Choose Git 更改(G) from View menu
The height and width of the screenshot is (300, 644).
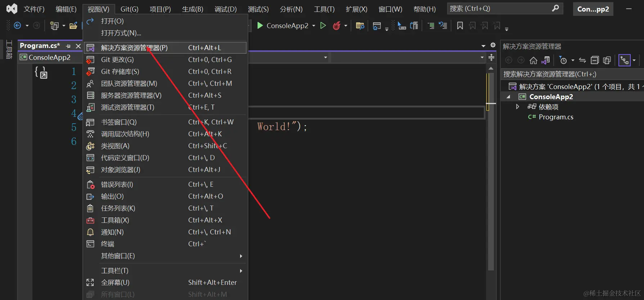tap(165, 59)
